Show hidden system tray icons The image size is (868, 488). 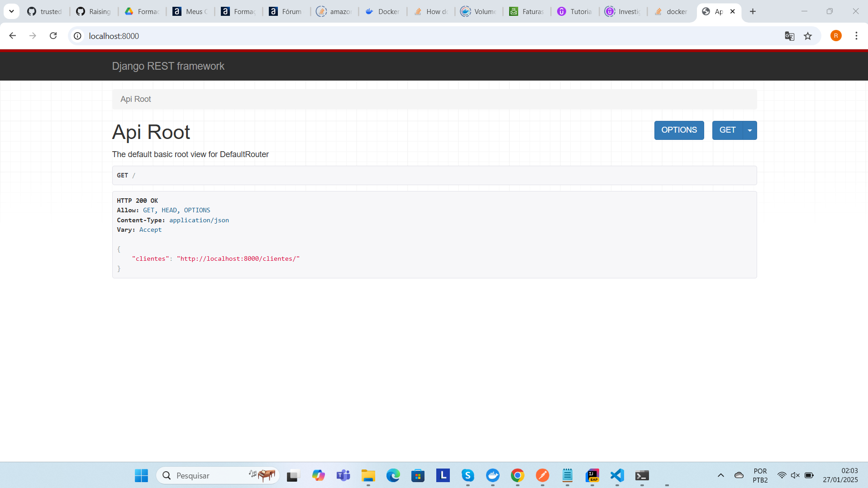pyautogui.click(x=720, y=475)
